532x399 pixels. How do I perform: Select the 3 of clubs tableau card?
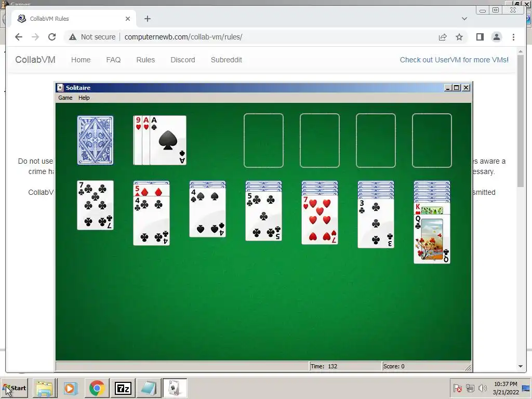click(x=376, y=223)
